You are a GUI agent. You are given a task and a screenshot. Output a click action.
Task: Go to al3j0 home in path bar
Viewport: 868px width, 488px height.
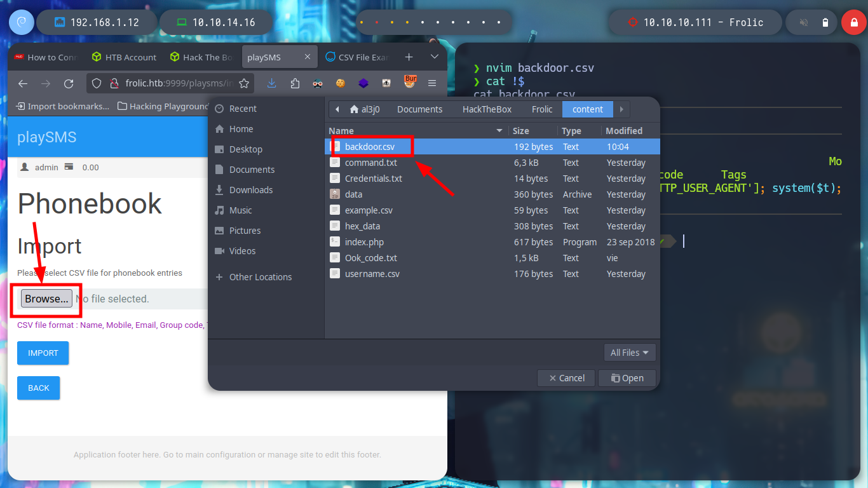(365, 109)
